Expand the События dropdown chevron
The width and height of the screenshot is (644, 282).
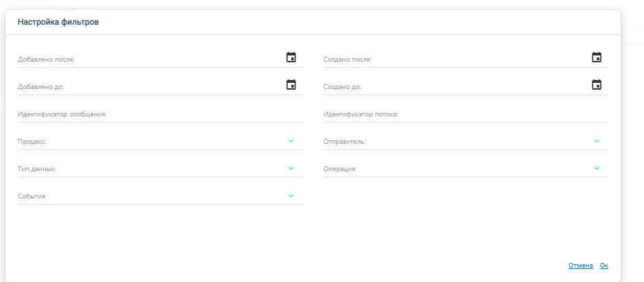click(291, 196)
